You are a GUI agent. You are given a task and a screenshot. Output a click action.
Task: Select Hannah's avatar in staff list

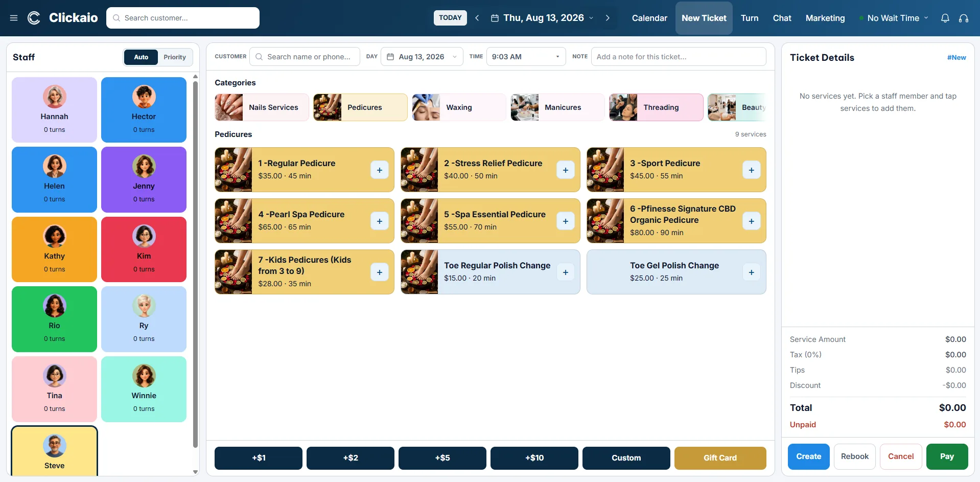coord(55,97)
